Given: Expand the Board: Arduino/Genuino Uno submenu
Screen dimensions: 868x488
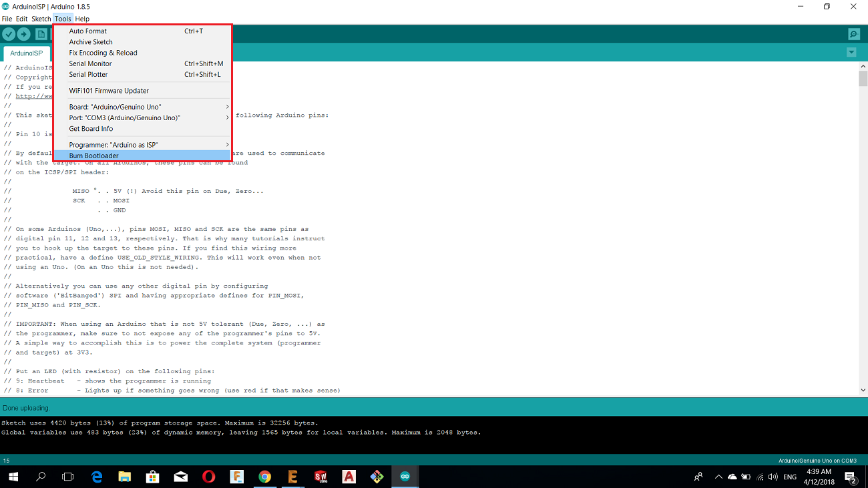Looking at the screenshot, I should (x=142, y=107).
